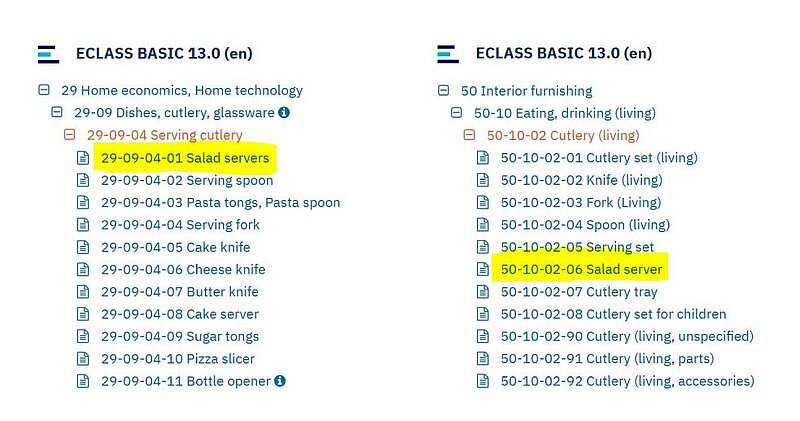The height and width of the screenshot is (421, 800).
Task: Click document icon beside 50-10-02-06 Salad server
Action: [x=482, y=270]
